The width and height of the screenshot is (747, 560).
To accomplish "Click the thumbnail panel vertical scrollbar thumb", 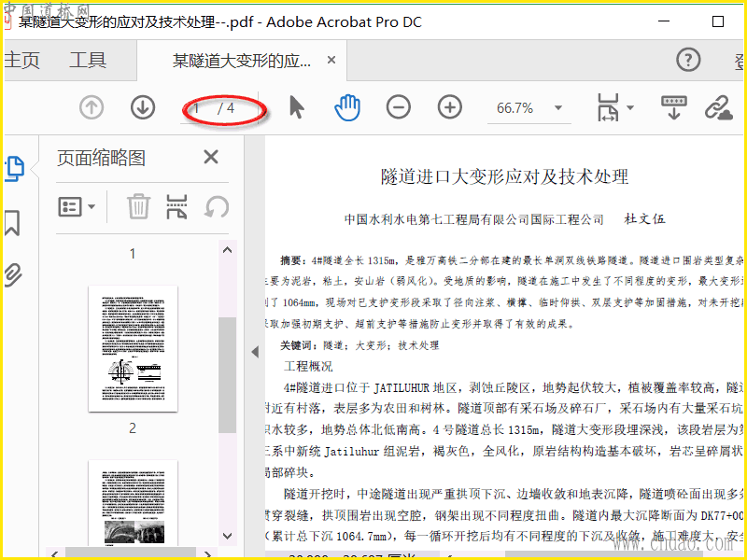I will tap(227, 375).
